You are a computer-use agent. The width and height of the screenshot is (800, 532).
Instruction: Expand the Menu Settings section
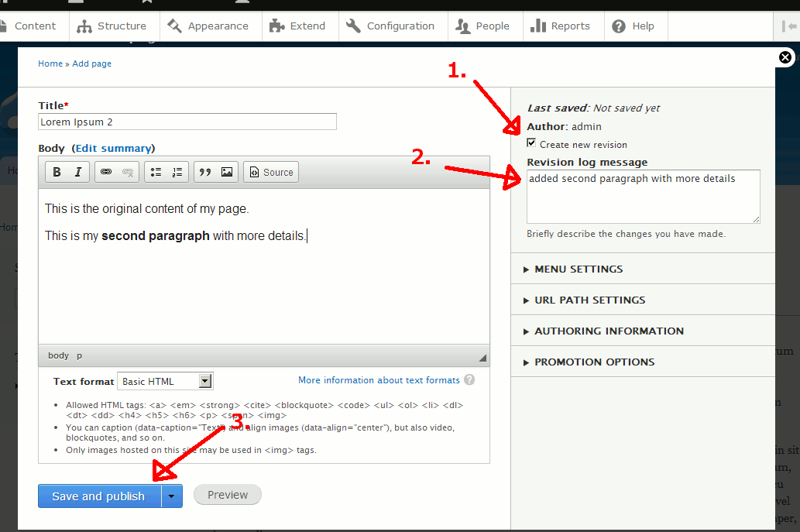click(578, 269)
